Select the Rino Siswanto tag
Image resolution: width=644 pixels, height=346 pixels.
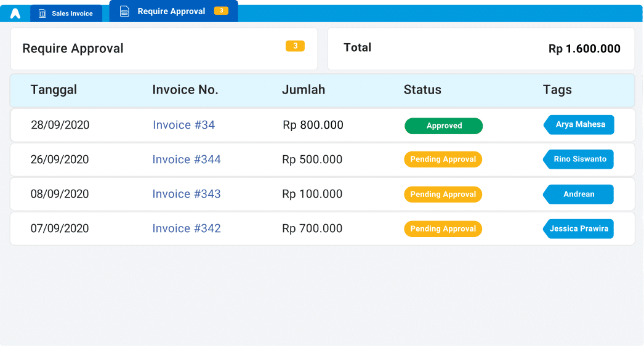[x=579, y=159]
